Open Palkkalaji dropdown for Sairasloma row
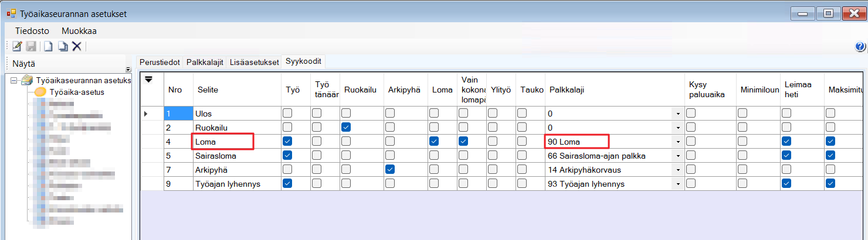The height and width of the screenshot is (240, 868). coord(678,156)
